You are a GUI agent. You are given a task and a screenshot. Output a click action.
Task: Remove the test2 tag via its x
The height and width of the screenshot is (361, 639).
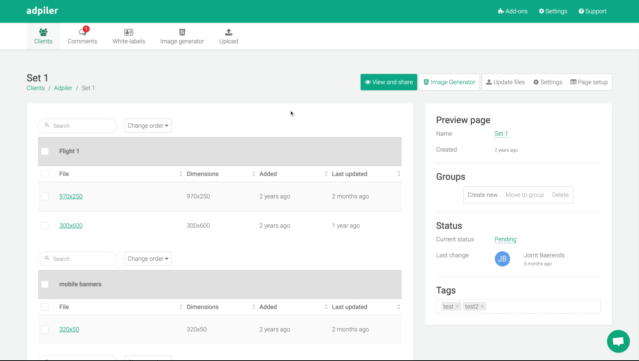coord(482,306)
